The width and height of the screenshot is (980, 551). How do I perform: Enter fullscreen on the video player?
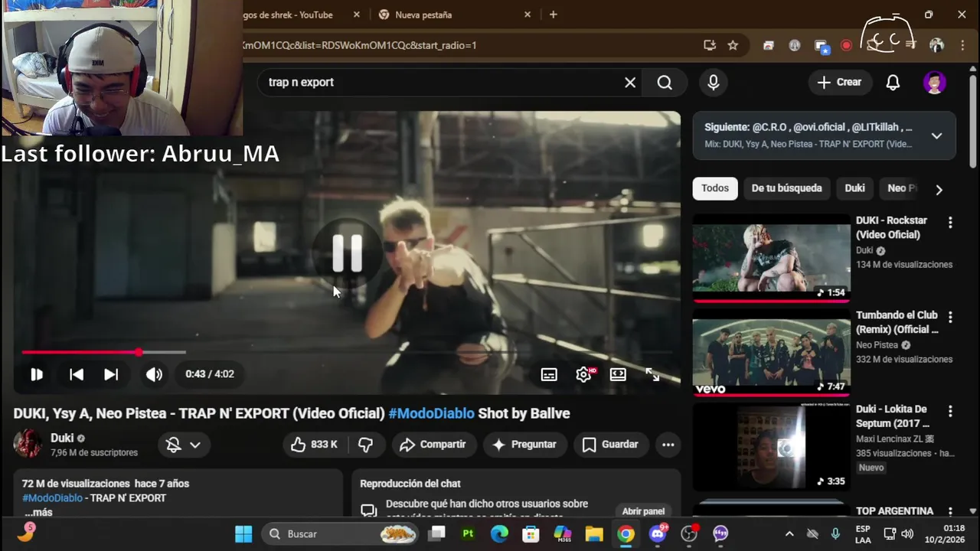tap(652, 374)
